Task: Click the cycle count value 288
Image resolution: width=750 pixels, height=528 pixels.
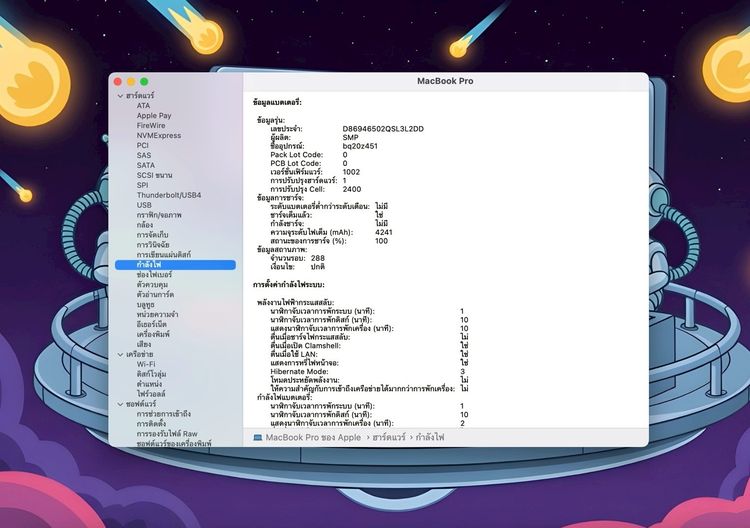Action: point(318,258)
